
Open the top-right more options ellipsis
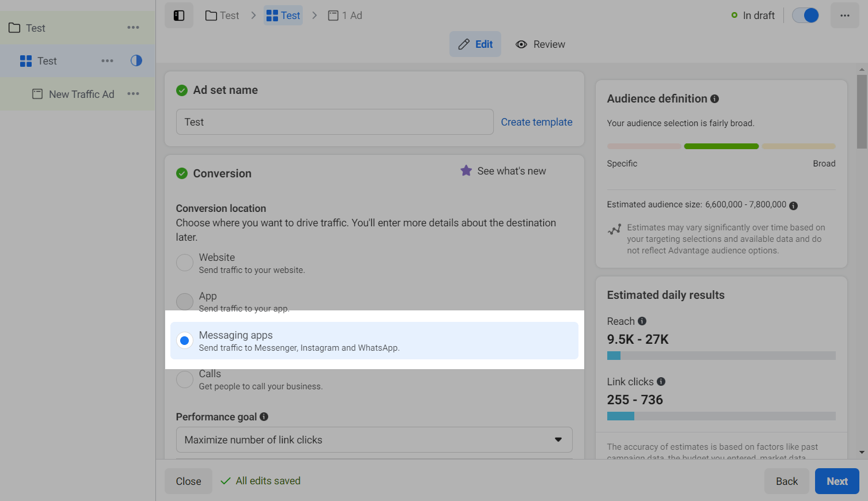[844, 16]
